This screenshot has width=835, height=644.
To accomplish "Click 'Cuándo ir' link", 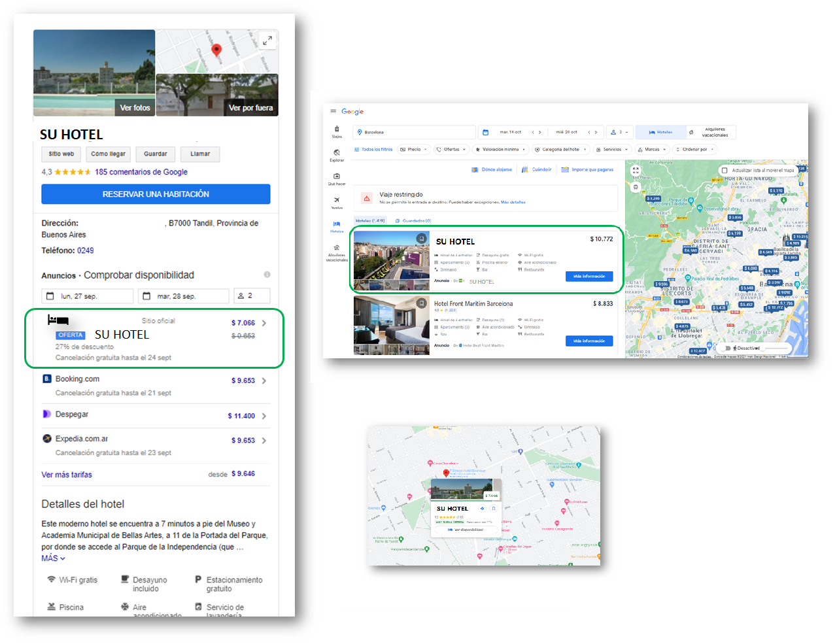I will point(537,169).
